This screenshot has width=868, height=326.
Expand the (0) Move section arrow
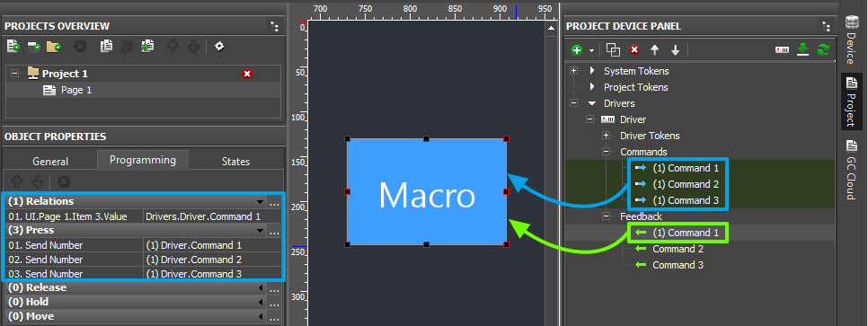point(261,317)
